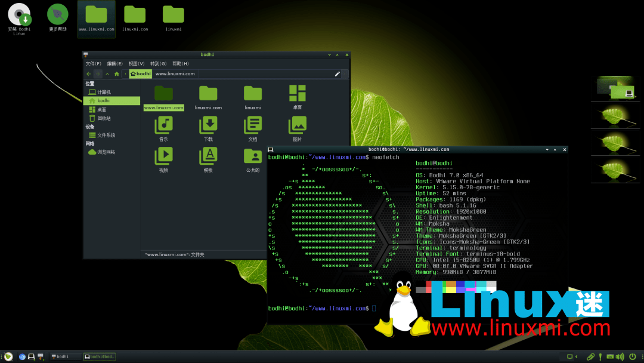Open the 文件(F) menu
Image resolution: width=644 pixels, height=363 pixels.
(x=94, y=63)
